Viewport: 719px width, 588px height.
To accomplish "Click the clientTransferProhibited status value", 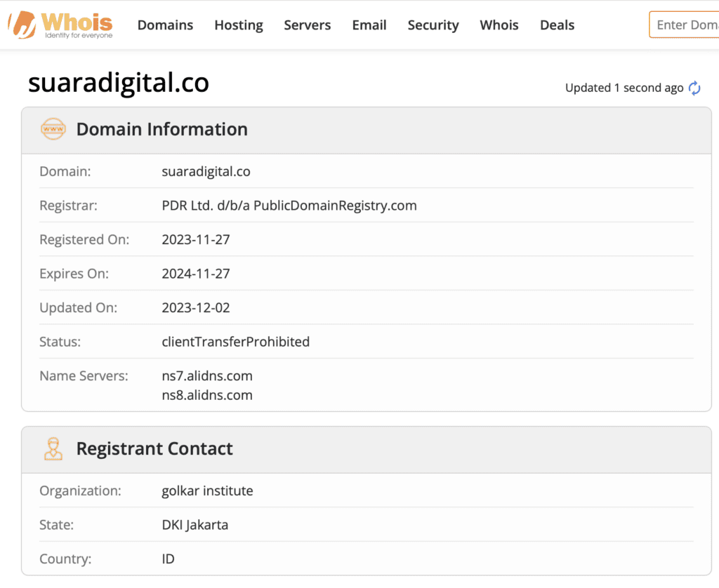I will [x=235, y=342].
